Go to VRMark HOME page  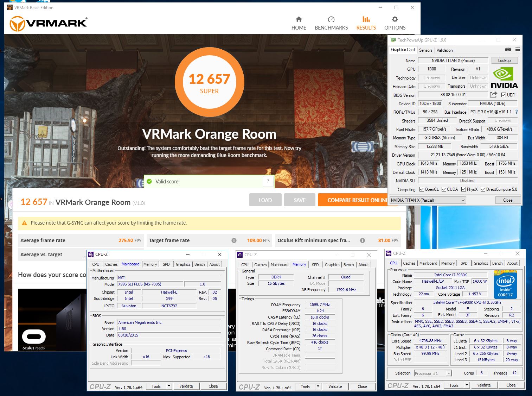299,23
